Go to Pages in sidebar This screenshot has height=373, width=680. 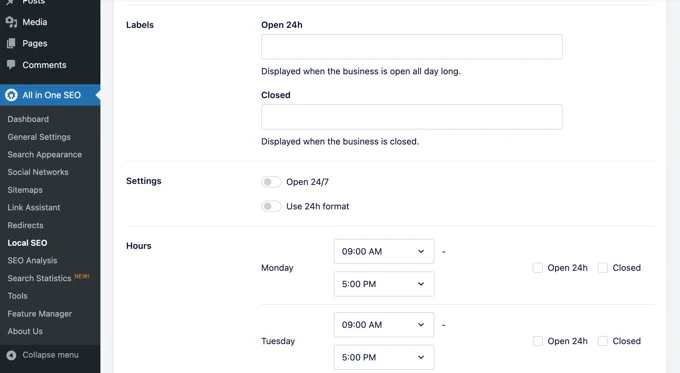[x=35, y=43]
